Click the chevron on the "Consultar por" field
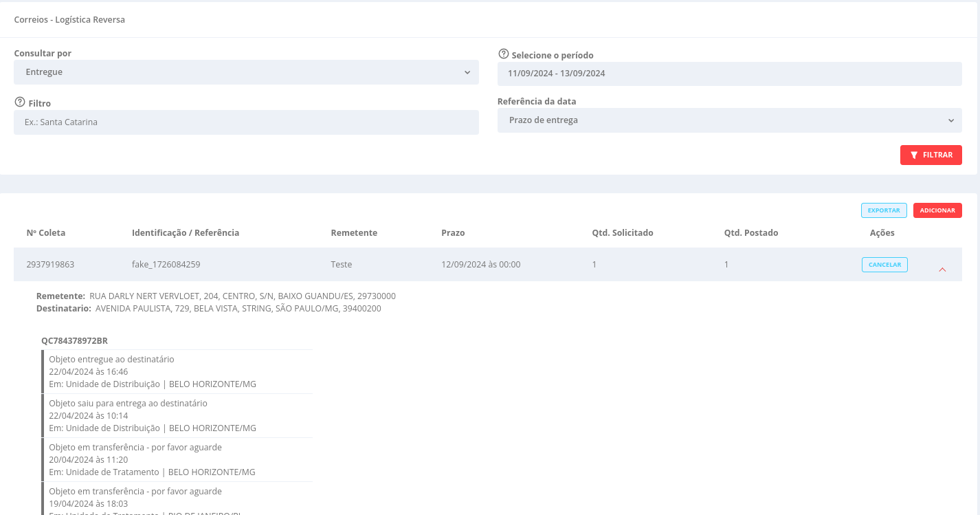Screen dimensions: 980x515 click(x=468, y=72)
